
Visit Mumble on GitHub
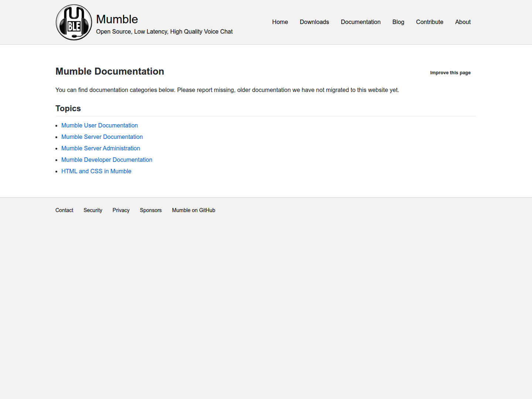click(194, 210)
